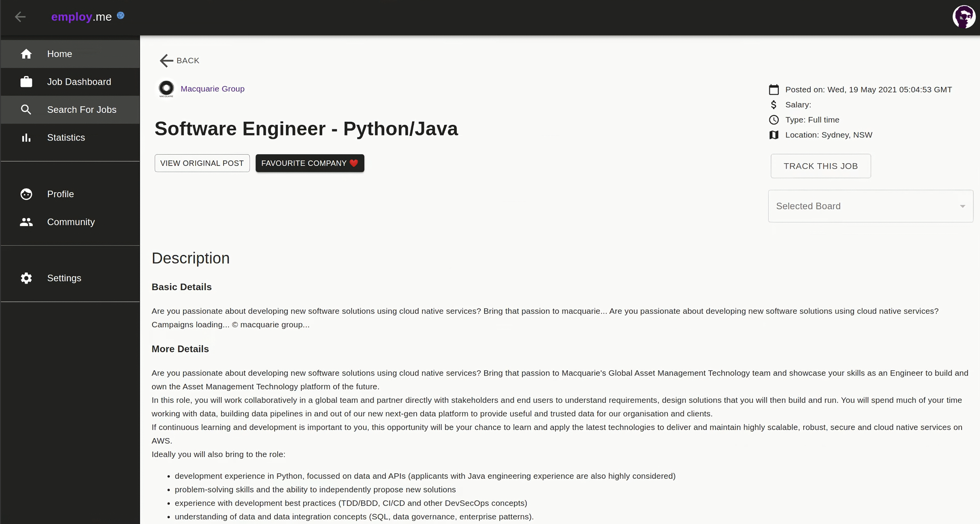This screenshot has height=524, width=980.
Task: Select the Search For Jobs magnifier icon
Action: (26, 110)
